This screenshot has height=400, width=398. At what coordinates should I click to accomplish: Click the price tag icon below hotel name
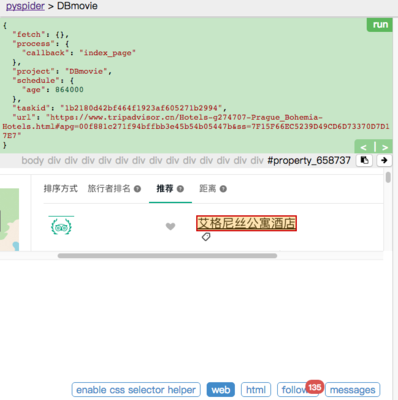pos(206,237)
